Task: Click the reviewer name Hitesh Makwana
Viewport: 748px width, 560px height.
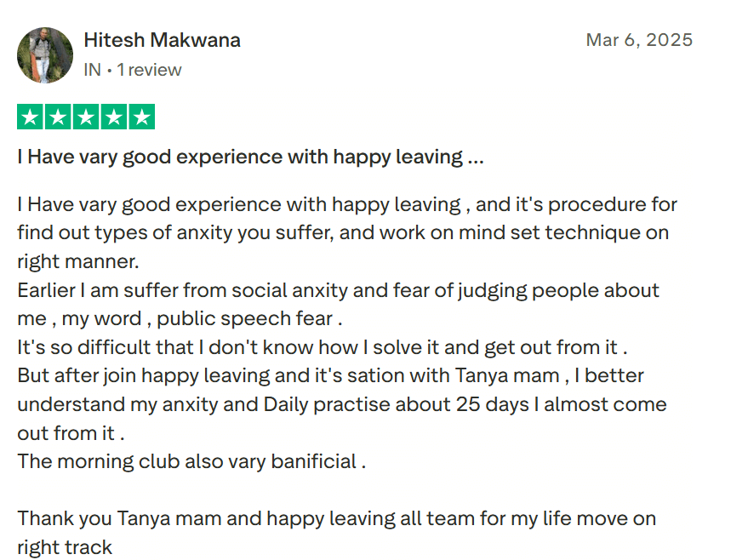Action: tap(162, 40)
